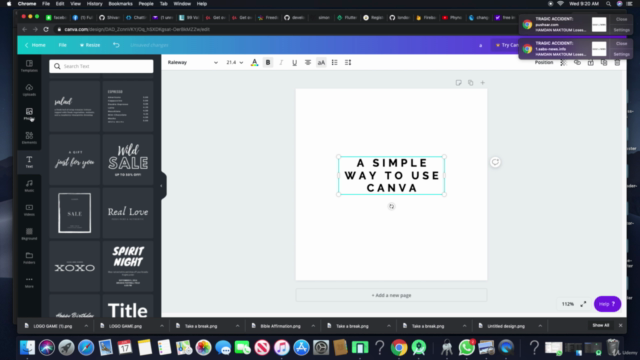Open the Photos sidebar panel

point(29,114)
